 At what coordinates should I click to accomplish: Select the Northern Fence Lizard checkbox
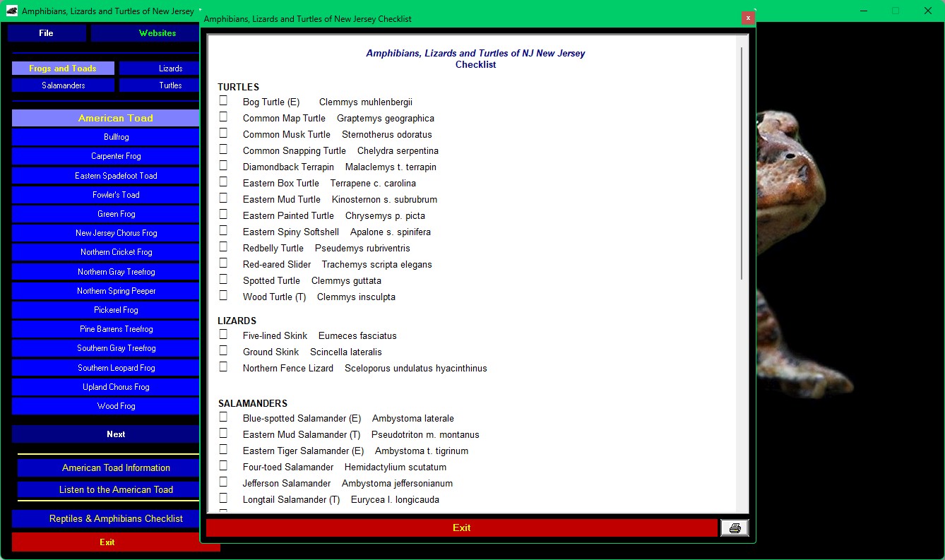pyautogui.click(x=223, y=367)
